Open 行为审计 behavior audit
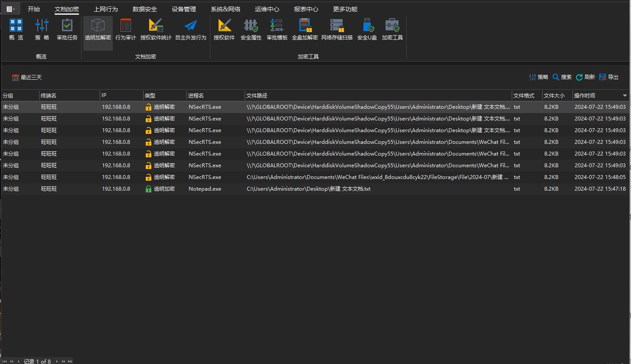Screen dimensions: 631x364 (126, 29)
